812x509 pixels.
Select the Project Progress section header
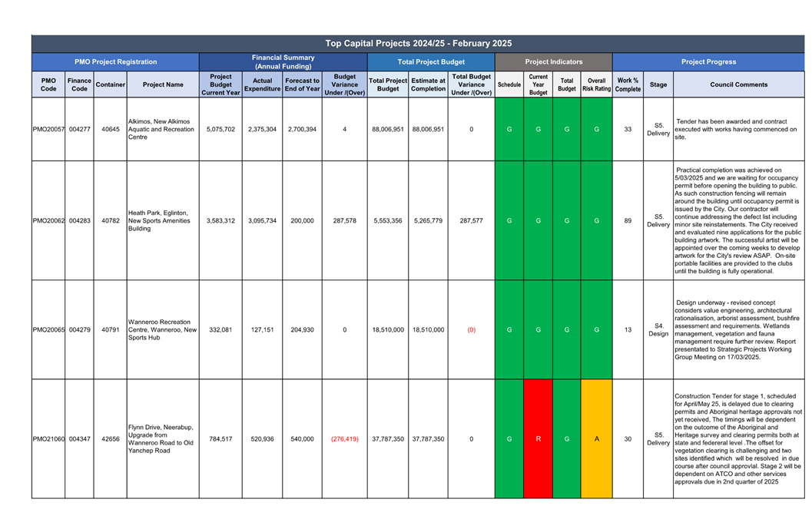708,62
